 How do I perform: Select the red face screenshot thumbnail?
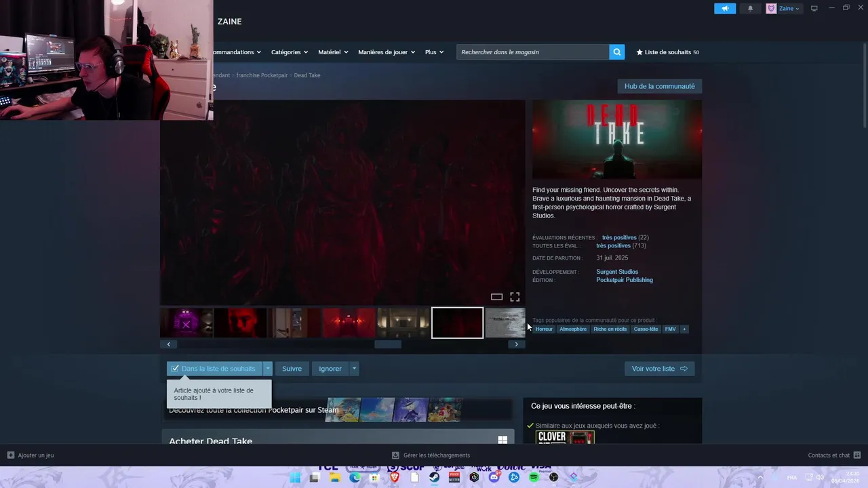[241, 323]
